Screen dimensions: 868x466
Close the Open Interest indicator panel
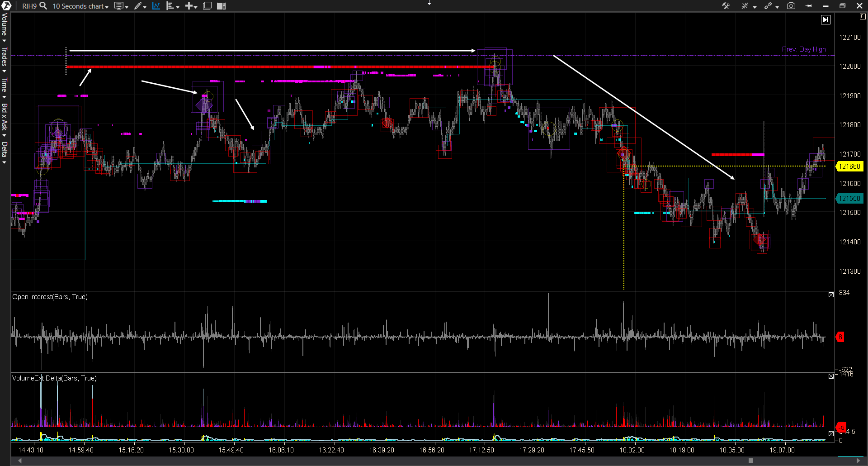(831, 295)
